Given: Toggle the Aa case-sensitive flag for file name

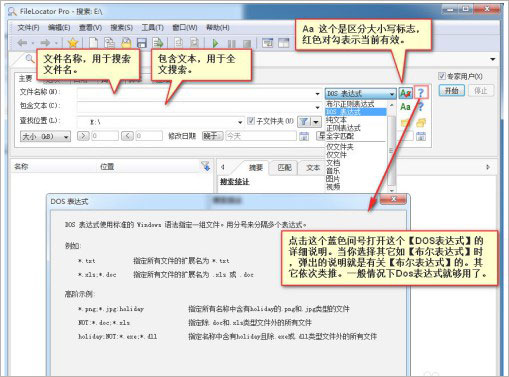Looking at the screenshot, I should coord(405,93).
